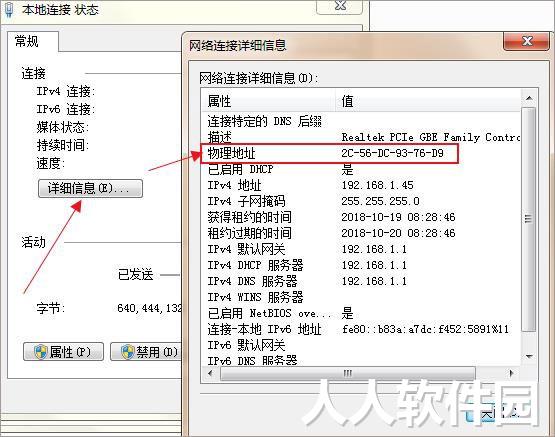The width and height of the screenshot is (555, 437).
Task: Select lease expiry 2018-10-20 08:28:46
Action: [398, 233]
